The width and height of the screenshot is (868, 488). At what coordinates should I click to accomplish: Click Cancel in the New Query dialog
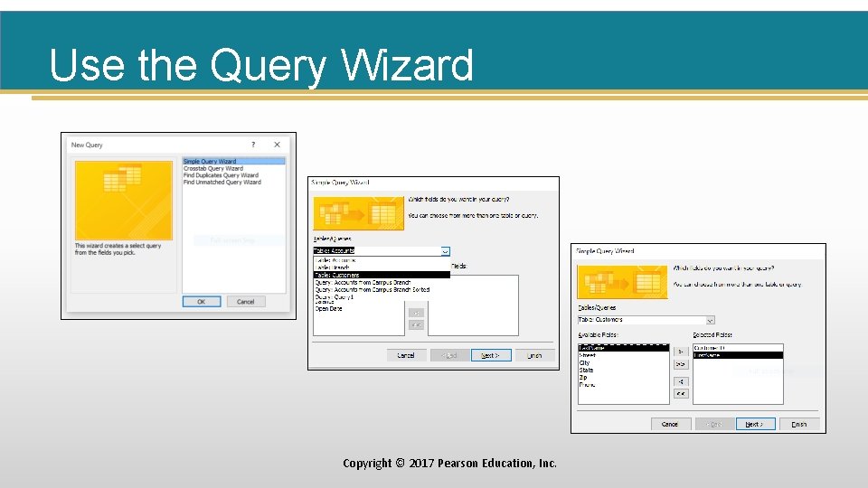pyautogui.click(x=246, y=302)
